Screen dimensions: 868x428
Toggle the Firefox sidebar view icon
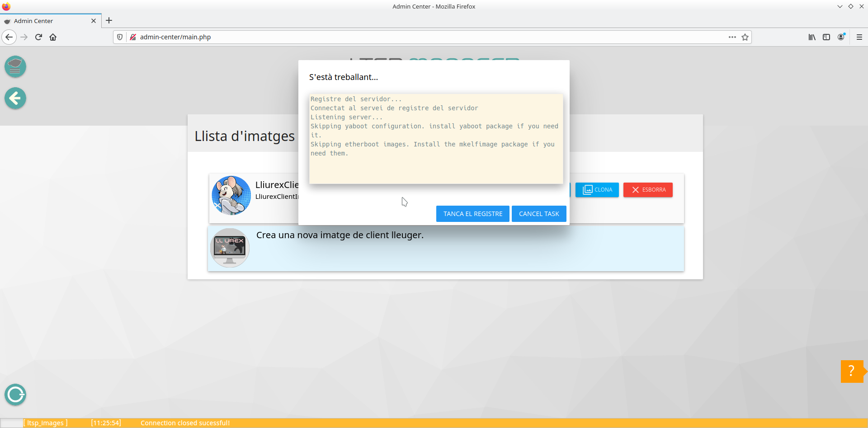pyautogui.click(x=826, y=37)
